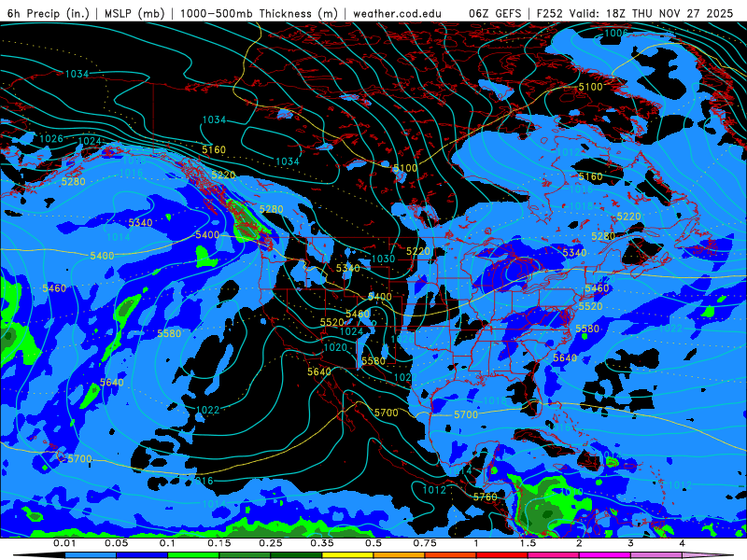Click lavender arrow at legend's high end
Image resolution: width=747 pixels, height=560 pixels.
pyautogui.click(x=709, y=555)
